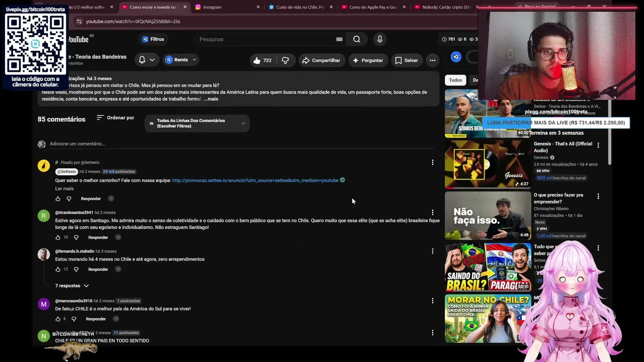Dislike the video
644x362 pixels.
click(285, 60)
